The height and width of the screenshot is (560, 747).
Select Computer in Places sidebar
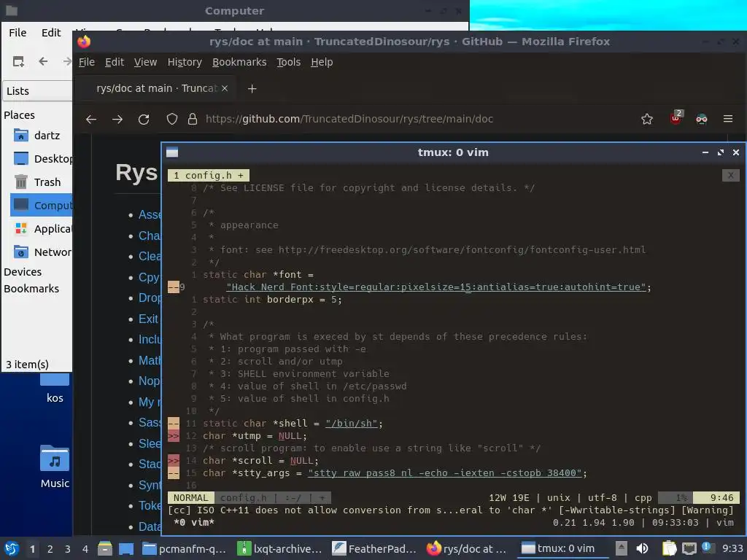point(42,206)
